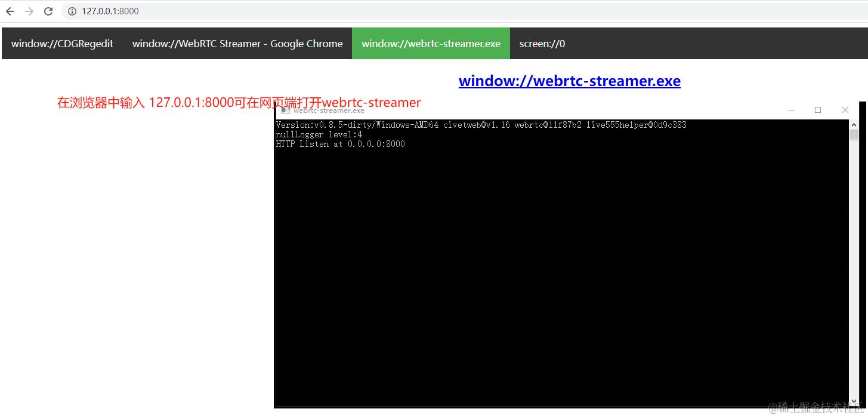Click the console scrollbar down arrow
Viewport: 868px width, 418px height.
854,402
